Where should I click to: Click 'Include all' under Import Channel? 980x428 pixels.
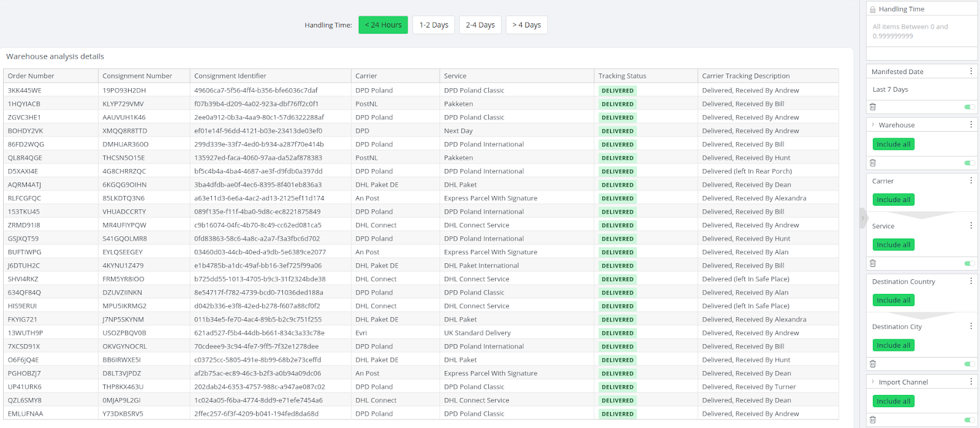coord(893,401)
